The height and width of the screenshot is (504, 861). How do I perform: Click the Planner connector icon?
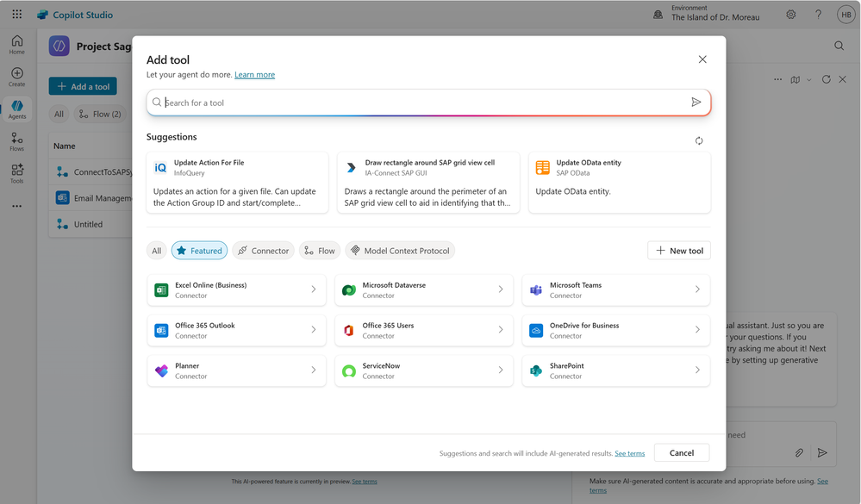point(161,370)
